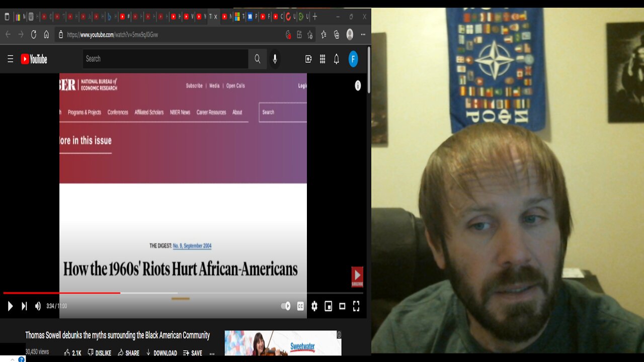Click the page vertical scrollbar
Viewport: 644px width, 362px height.
pos(369,69)
